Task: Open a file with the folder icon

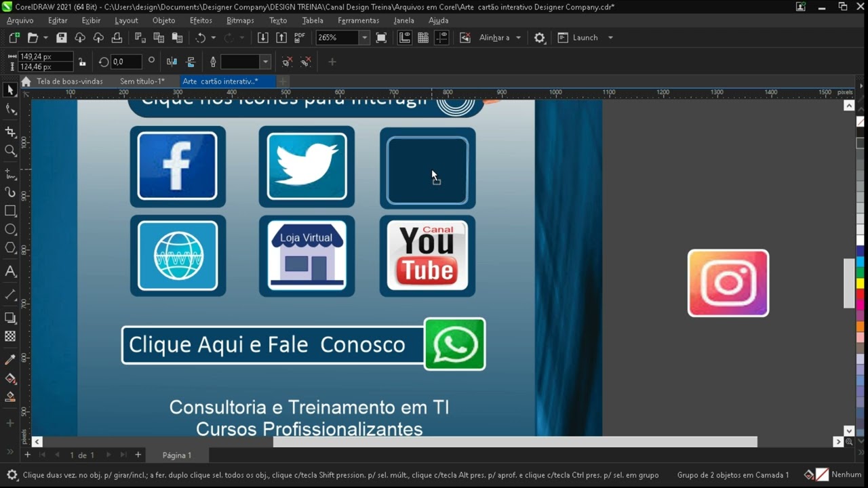Action: coord(32,38)
